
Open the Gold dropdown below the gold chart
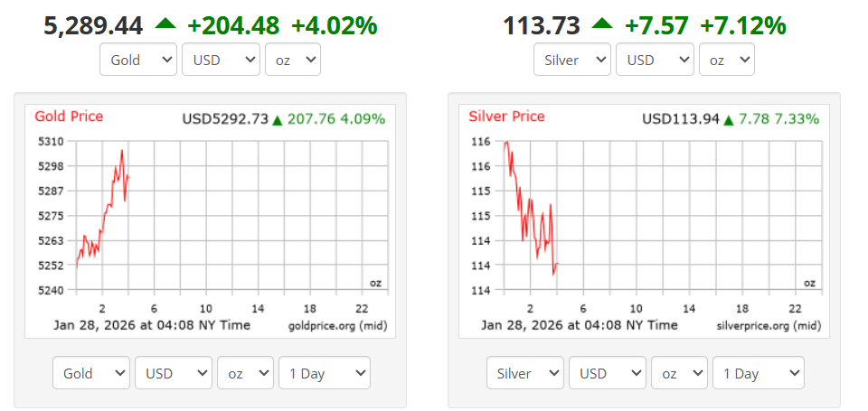point(91,373)
